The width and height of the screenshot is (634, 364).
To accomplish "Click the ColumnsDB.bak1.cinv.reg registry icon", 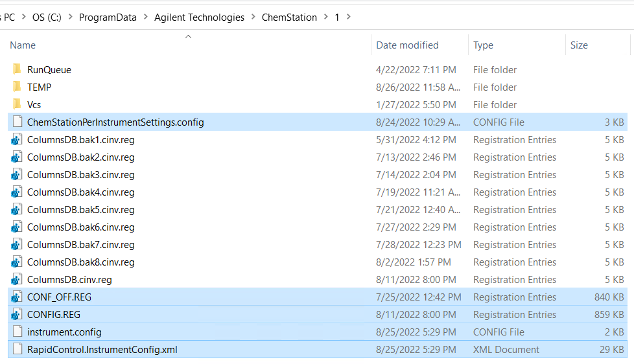I will (16, 140).
